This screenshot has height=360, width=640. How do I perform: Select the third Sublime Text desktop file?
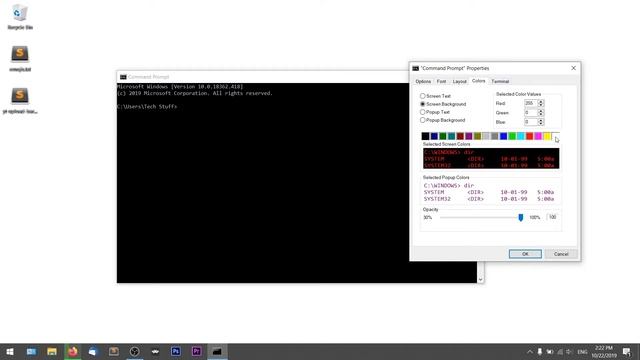(20, 101)
